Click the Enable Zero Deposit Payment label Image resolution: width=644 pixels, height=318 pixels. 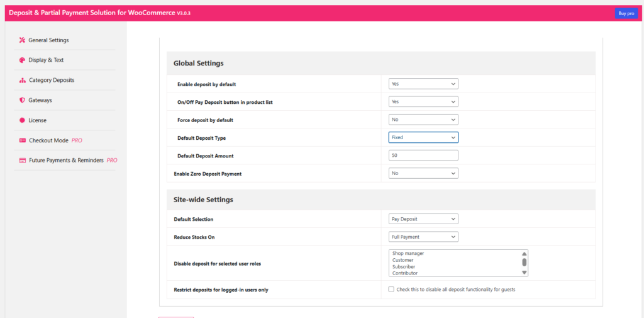point(208,174)
